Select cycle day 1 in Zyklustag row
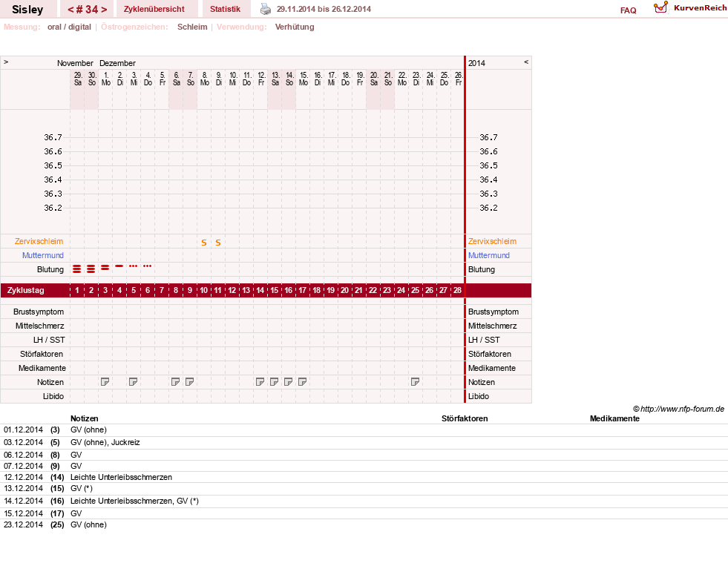The width and height of the screenshot is (728, 566). [76, 290]
